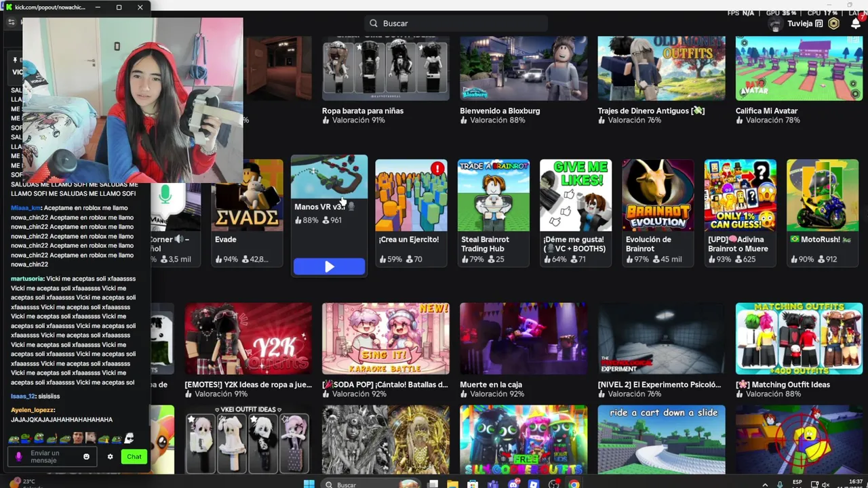
Task: Open Califica Mi Avatar thumbnail
Action: [799, 68]
